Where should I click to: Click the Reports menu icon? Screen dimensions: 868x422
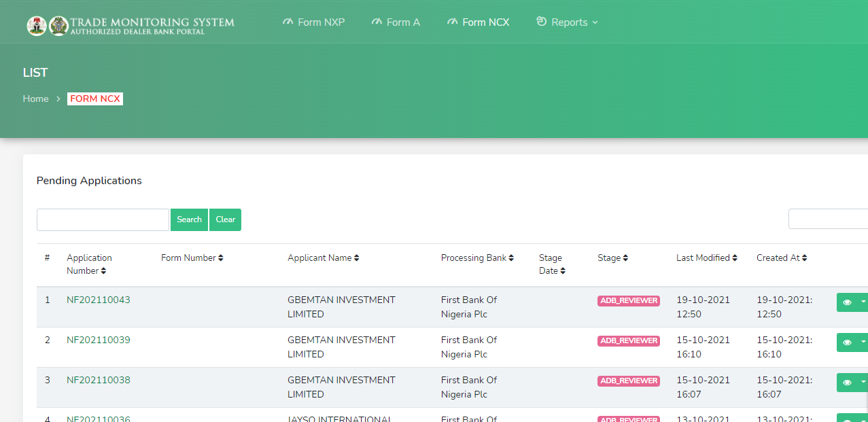click(x=541, y=22)
